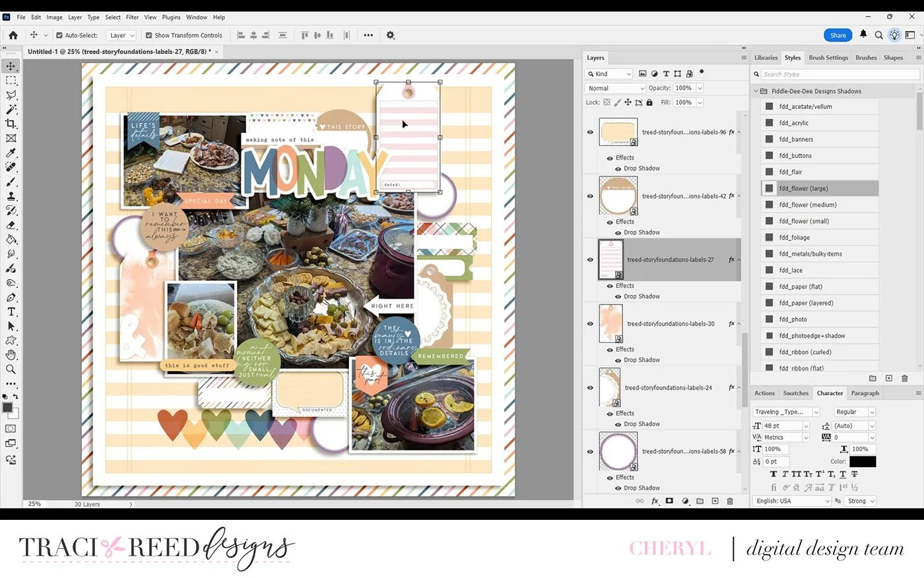The width and height of the screenshot is (924, 578).
Task: Create new group folder in Layers panel
Action: tap(700, 501)
